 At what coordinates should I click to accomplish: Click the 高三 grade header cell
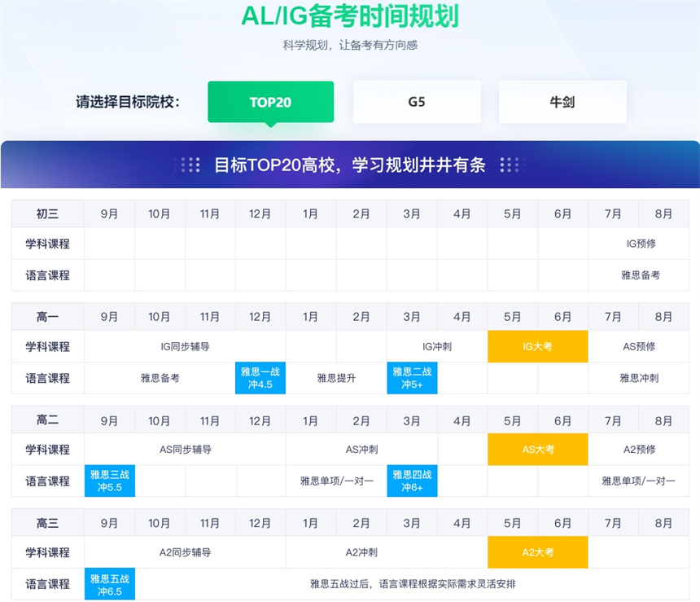47,523
